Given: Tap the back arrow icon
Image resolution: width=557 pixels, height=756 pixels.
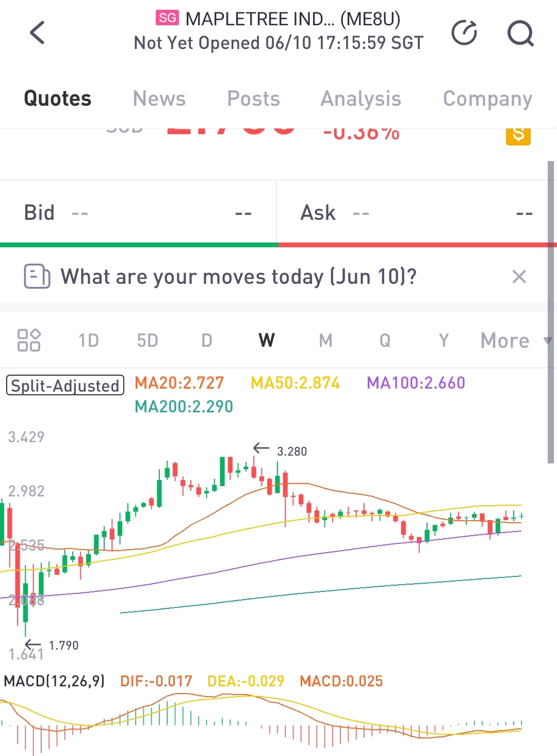Looking at the screenshot, I should 37,33.
